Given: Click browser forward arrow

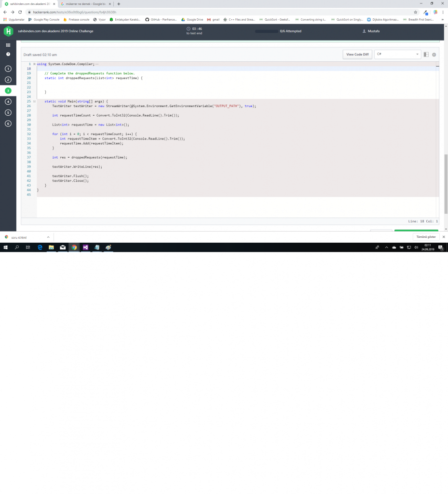Looking at the screenshot, I should pyautogui.click(x=13, y=12).
